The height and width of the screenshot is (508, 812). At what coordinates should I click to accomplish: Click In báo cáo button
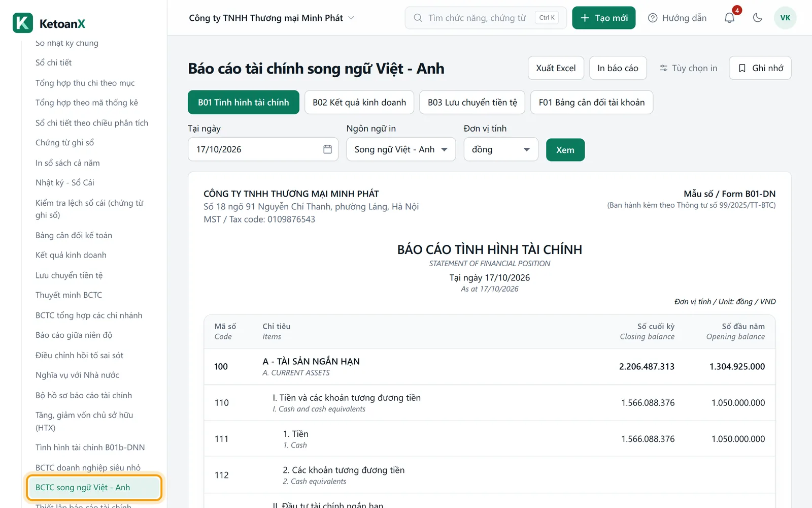pyautogui.click(x=618, y=68)
